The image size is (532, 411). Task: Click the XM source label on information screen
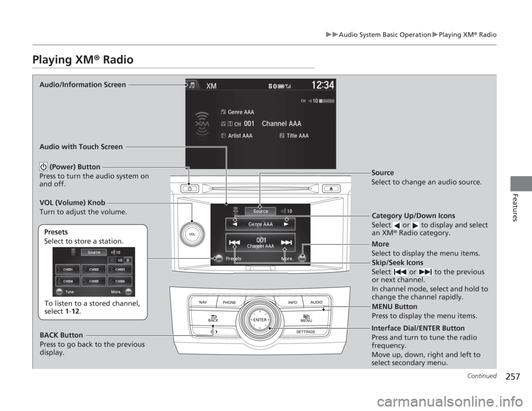click(211, 86)
